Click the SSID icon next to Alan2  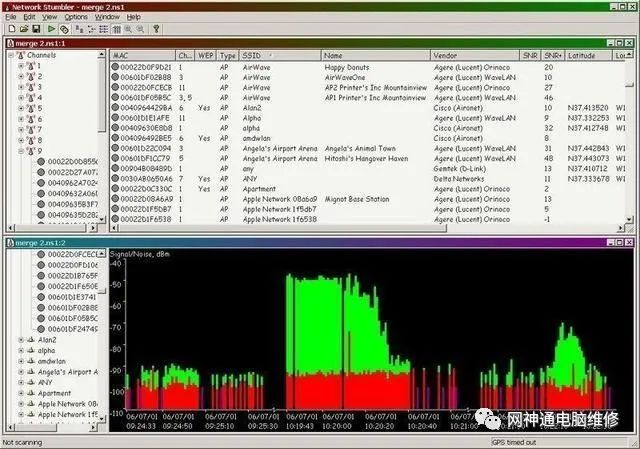coord(31,340)
